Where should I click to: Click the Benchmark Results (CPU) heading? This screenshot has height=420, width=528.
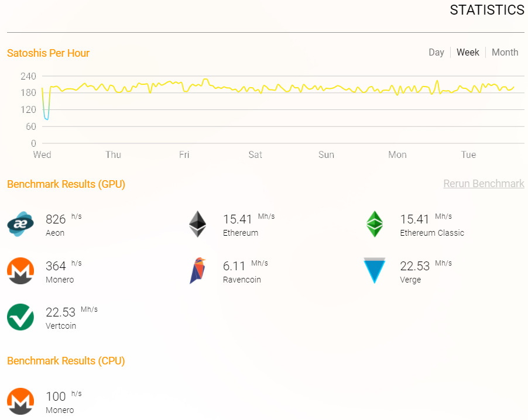pyautogui.click(x=66, y=361)
